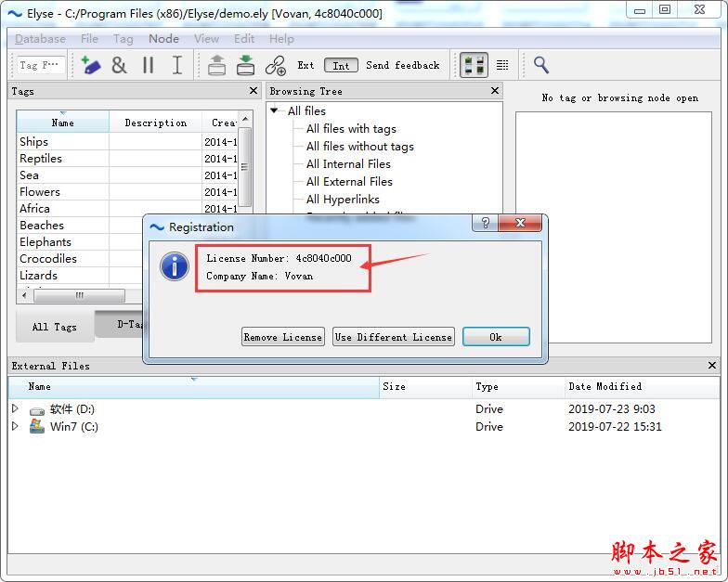
Task: Close the External Files panel
Action: point(712,366)
